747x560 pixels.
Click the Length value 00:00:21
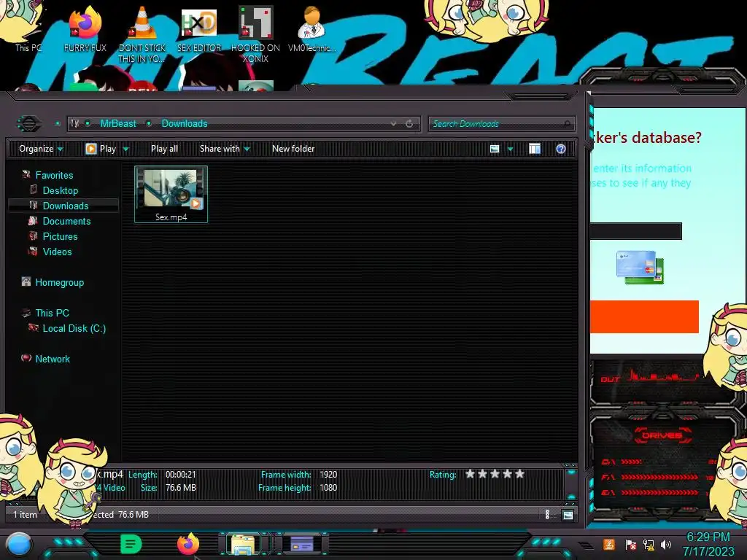(x=181, y=475)
